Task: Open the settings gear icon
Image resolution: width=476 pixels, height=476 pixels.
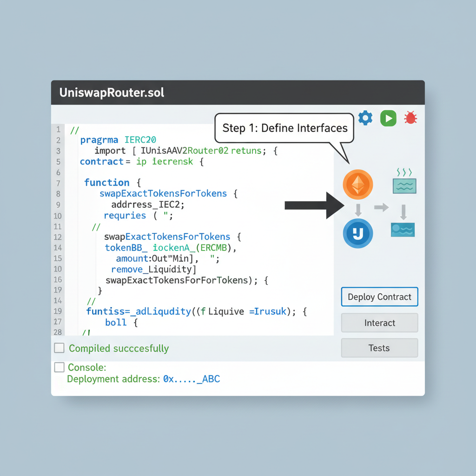Action: point(365,118)
